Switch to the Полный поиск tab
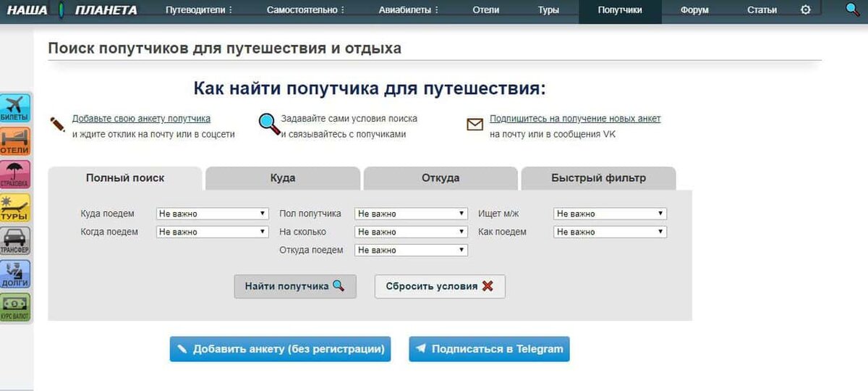The height and width of the screenshot is (391, 868). pyautogui.click(x=125, y=178)
